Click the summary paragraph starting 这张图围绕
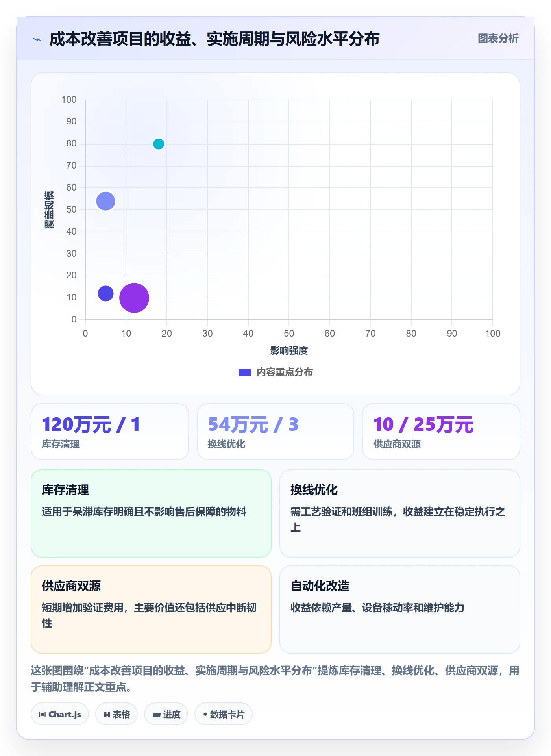The height and width of the screenshot is (756, 551). [275, 679]
